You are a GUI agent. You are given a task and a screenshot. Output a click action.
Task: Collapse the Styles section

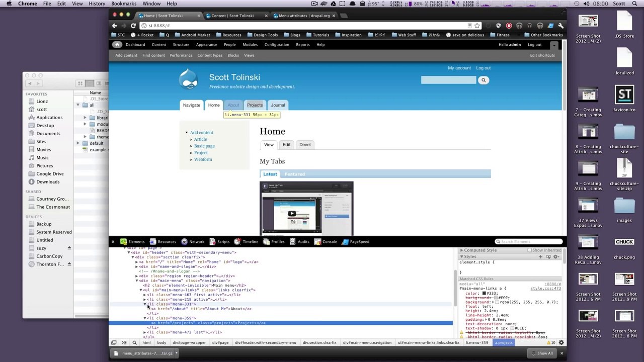[x=461, y=257]
